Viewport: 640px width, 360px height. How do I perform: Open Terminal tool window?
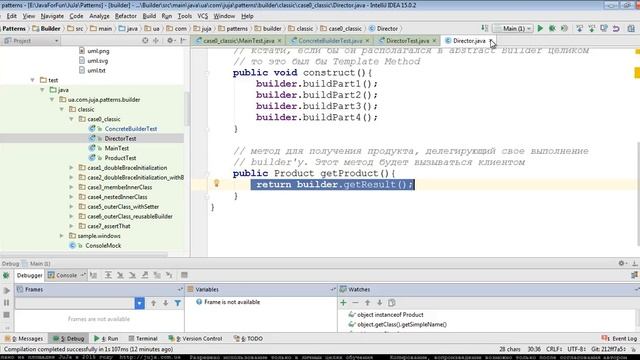coord(143,339)
